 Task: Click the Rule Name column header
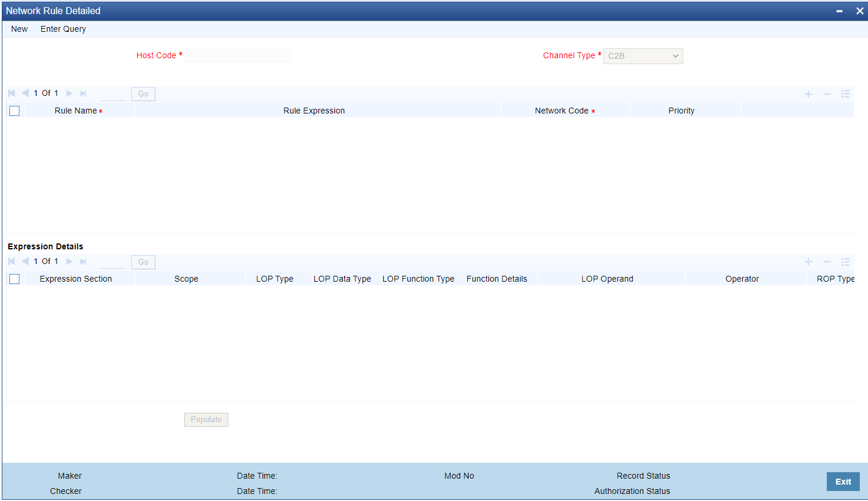coord(76,111)
